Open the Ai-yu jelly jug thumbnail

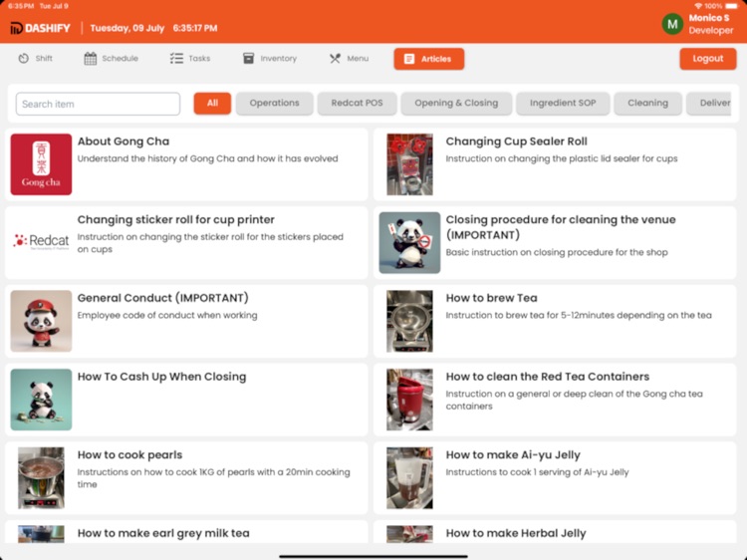point(409,477)
